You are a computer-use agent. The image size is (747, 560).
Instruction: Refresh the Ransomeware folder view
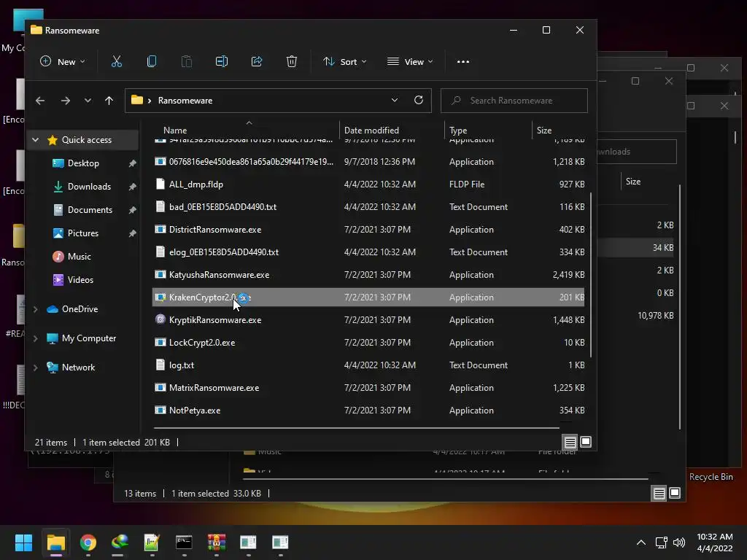[x=419, y=100]
